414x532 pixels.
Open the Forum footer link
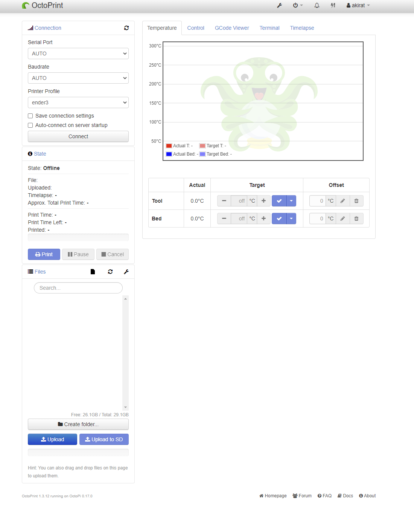302,496
